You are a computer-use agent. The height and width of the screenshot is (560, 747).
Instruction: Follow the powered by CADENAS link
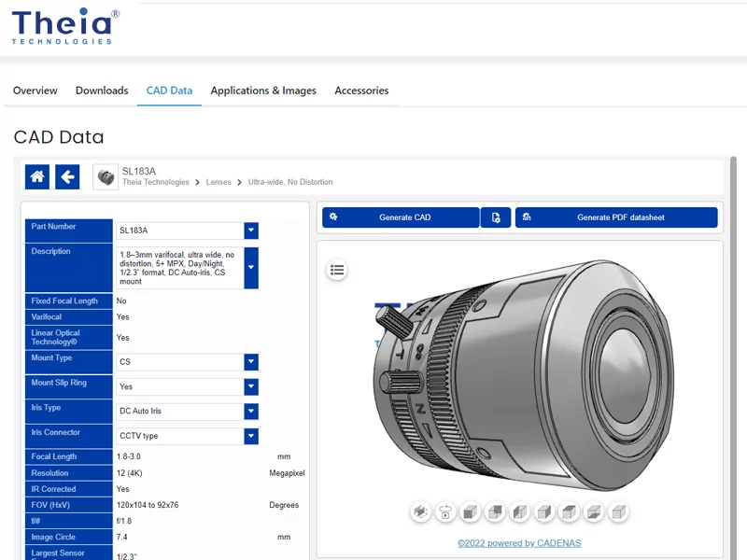[x=519, y=542]
